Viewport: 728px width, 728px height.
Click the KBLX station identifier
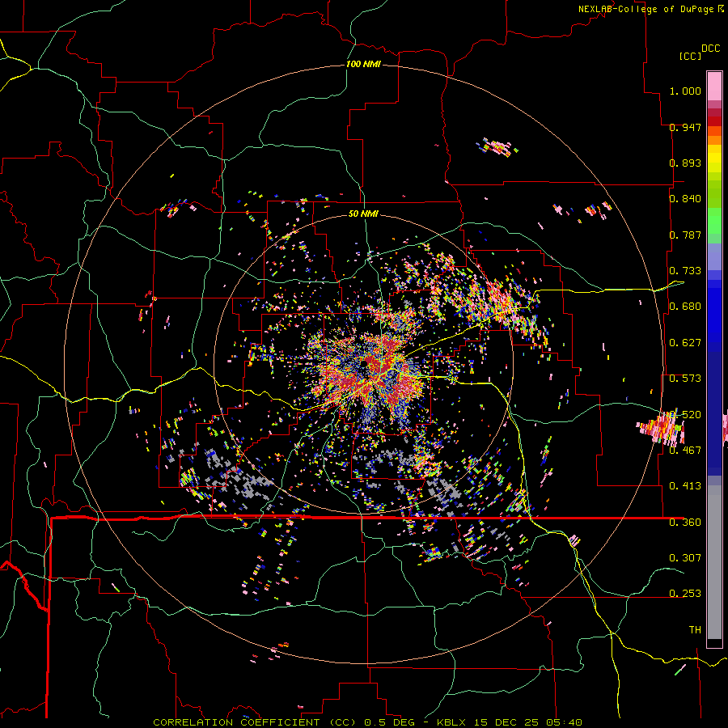[453, 722]
